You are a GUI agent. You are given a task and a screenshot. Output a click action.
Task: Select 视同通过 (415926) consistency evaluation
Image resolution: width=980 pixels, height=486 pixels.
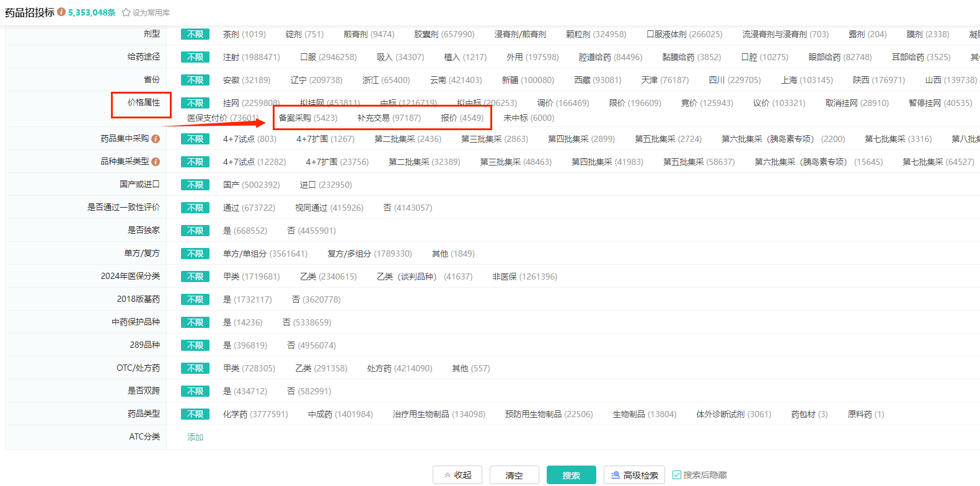[x=329, y=208]
